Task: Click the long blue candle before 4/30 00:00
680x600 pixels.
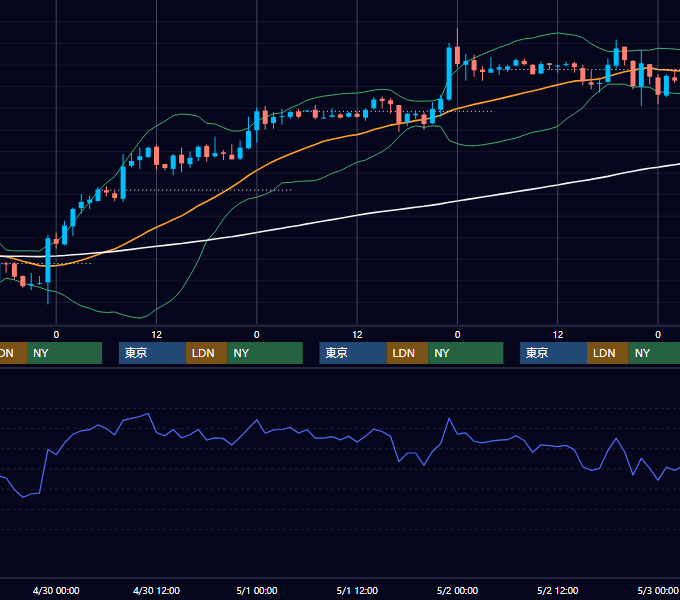Action: point(48,260)
